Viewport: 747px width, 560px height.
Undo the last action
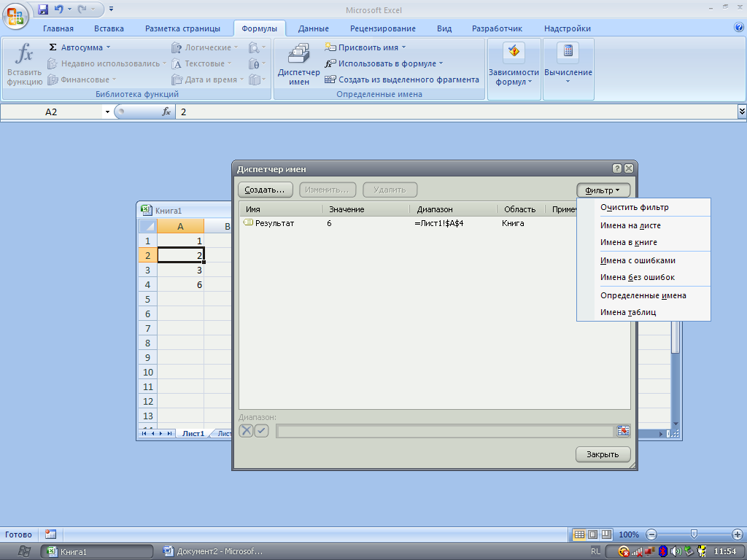pos(58,9)
